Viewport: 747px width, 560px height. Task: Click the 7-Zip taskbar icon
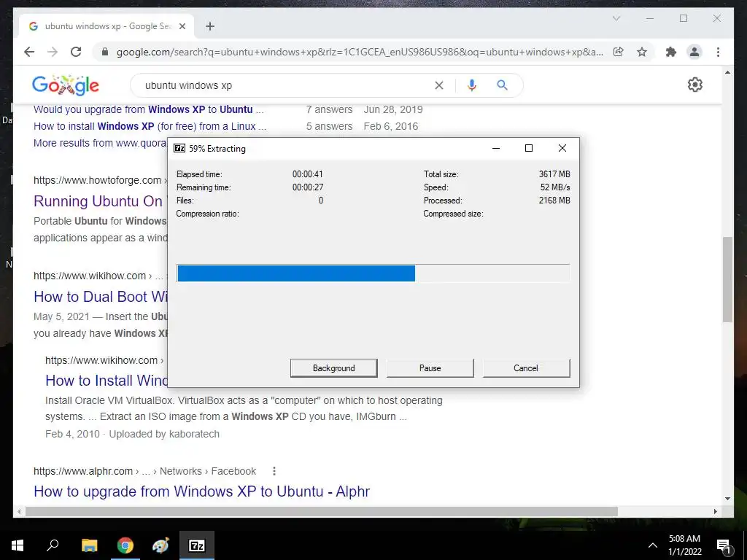197,545
